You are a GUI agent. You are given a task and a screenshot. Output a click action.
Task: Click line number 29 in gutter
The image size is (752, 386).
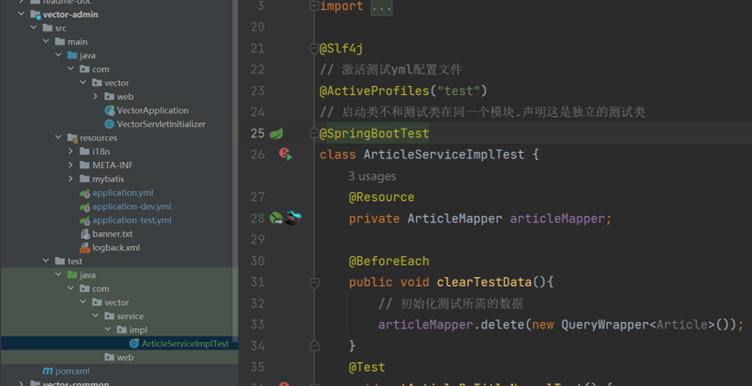258,240
